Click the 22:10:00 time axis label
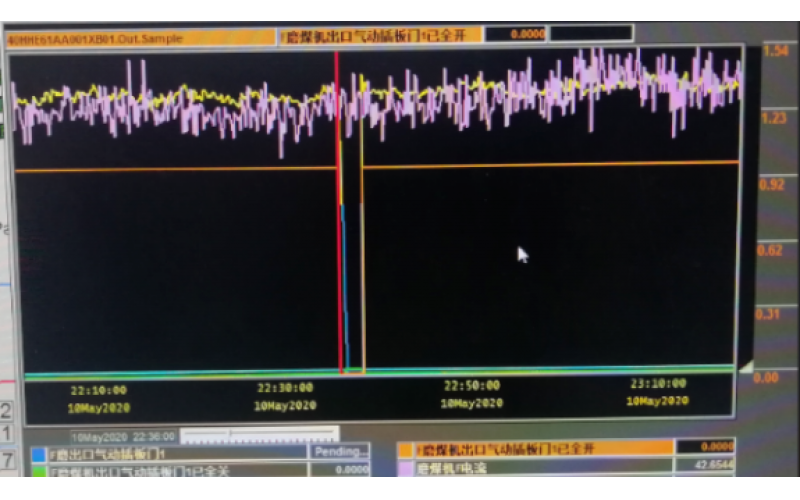This screenshot has width=800, height=500. pyautogui.click(x=98, y=389)
